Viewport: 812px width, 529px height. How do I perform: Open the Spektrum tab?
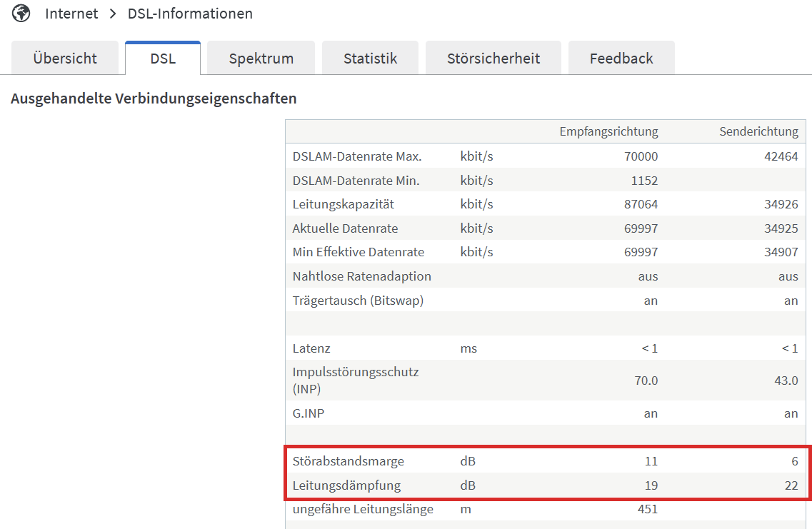(261, 59)
